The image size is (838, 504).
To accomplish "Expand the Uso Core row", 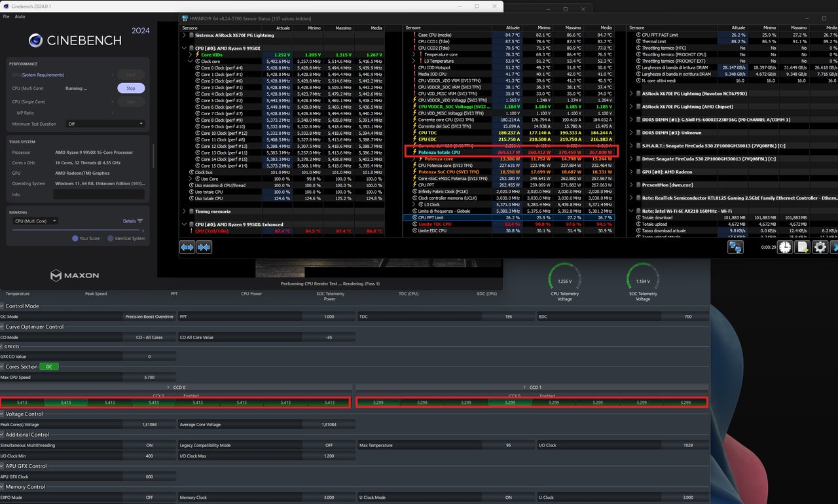I will click(x=191, y=179).
